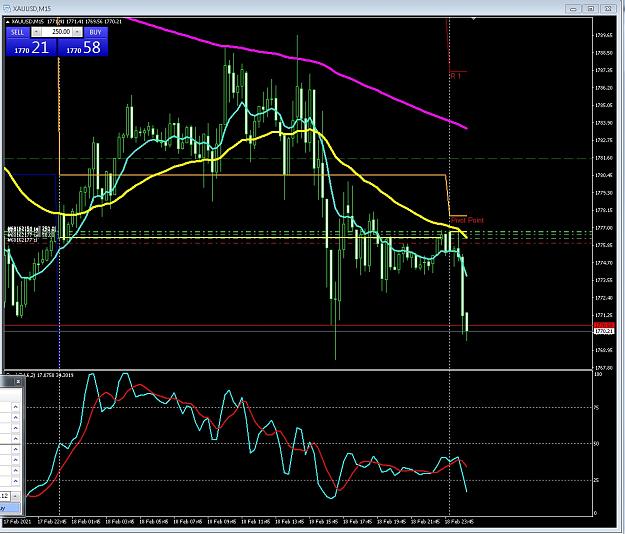Click the buy price tile showing 1770 58

83,47
